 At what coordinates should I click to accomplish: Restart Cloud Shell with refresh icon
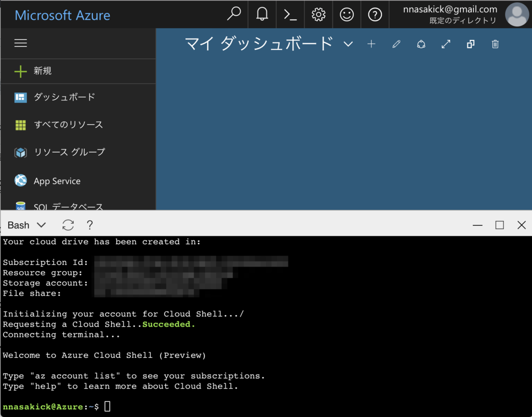pyautogui.click(x=68, y=225)
